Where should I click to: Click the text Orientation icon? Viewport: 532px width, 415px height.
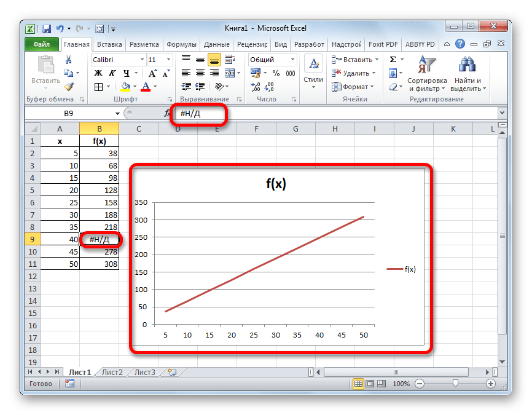[219, 87]
